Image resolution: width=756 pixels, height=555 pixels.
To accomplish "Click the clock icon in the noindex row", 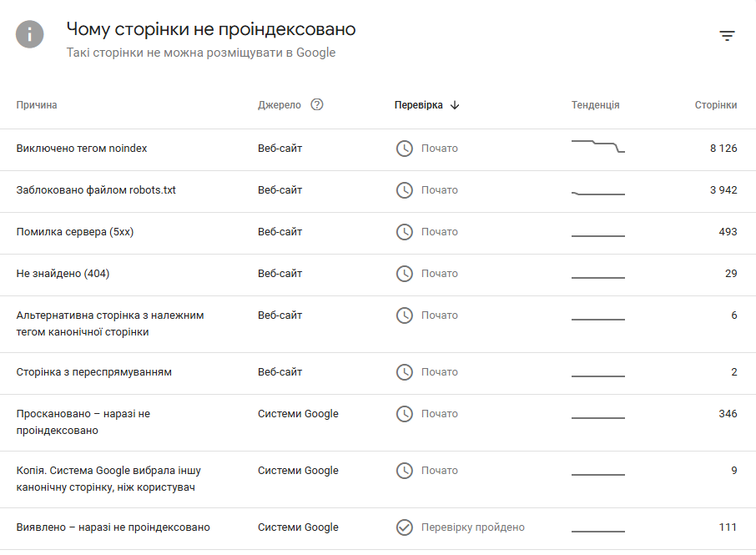I will click(x=404, y=149).
